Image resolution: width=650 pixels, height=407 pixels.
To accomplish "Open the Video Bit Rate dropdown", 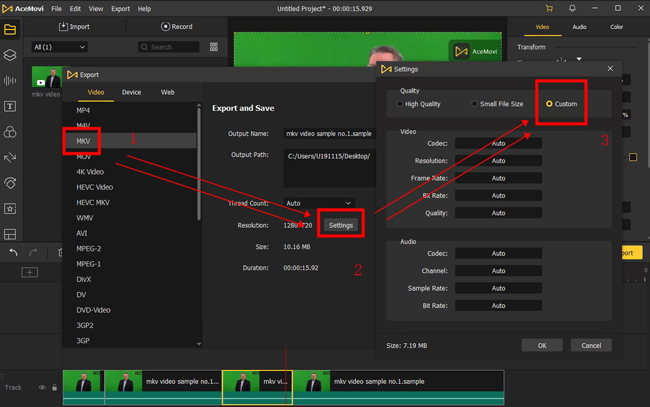I will point(498,196).
